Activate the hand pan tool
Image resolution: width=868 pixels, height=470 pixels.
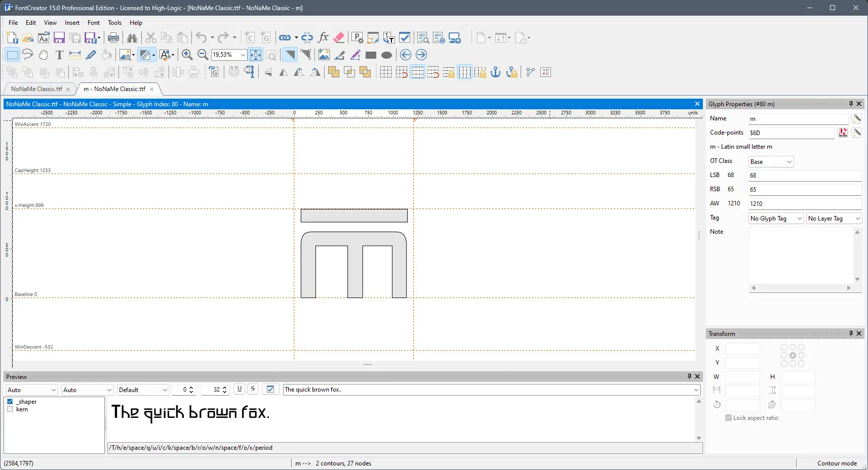44,55
